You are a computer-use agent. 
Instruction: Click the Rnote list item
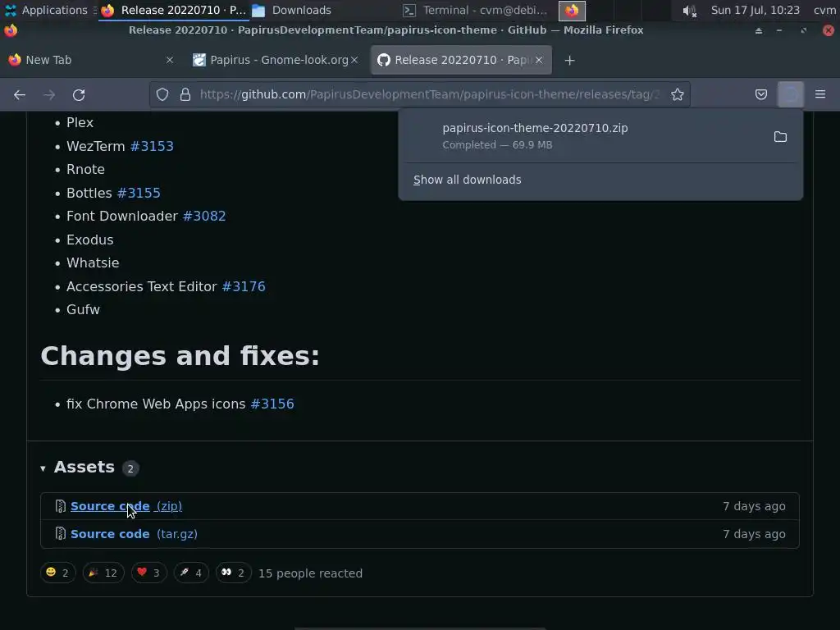[85, 169]
